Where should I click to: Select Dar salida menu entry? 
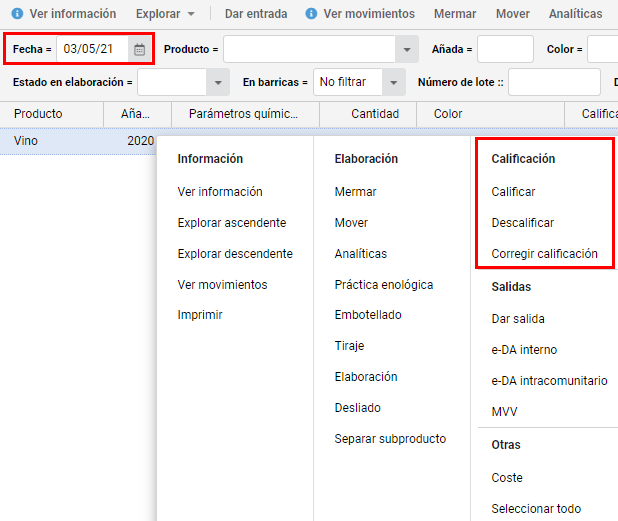coord(518,319)
